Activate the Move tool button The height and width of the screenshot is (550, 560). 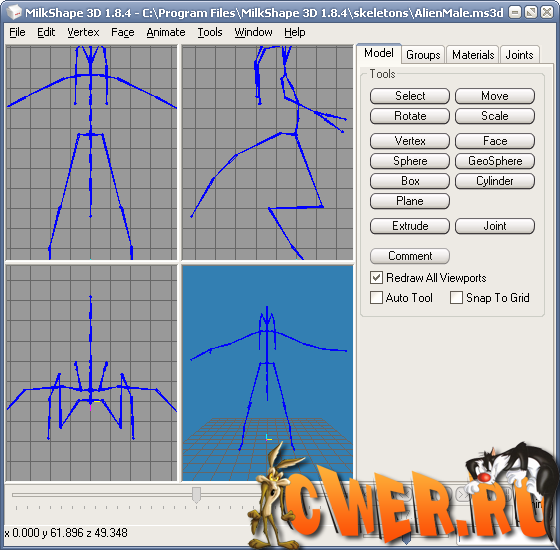point(495,96)
